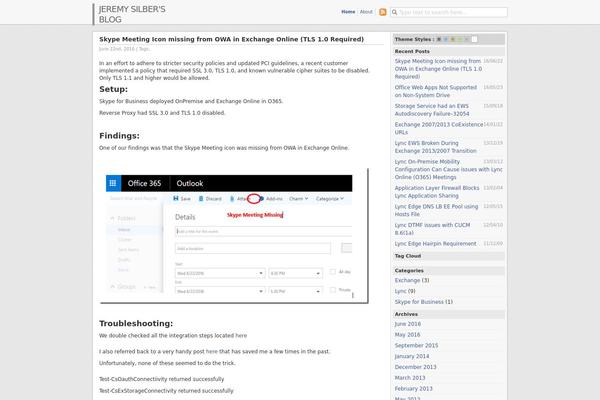Open the RSS feed icon
This screenshot has height=400, width=600.
(383, 12)
